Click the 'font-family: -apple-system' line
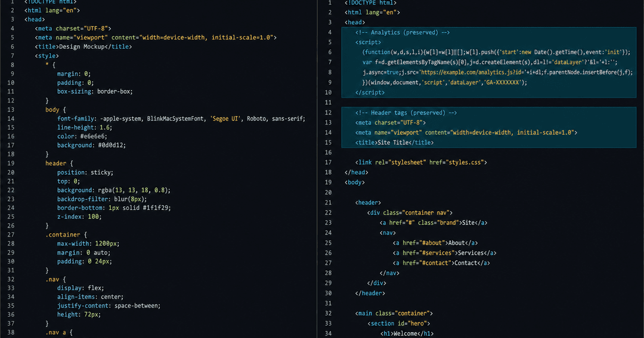The height and width of the screenshot is (338, 644). [x=181, y=118]
